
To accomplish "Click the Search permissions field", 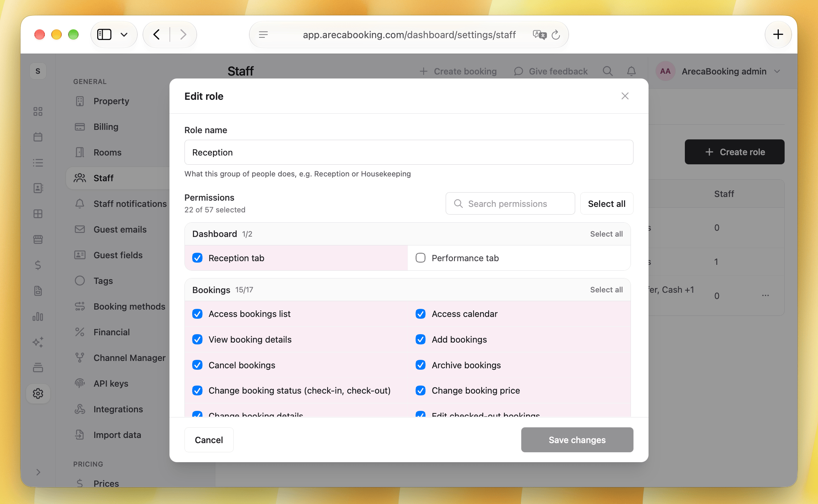I will tap(510, 204).
